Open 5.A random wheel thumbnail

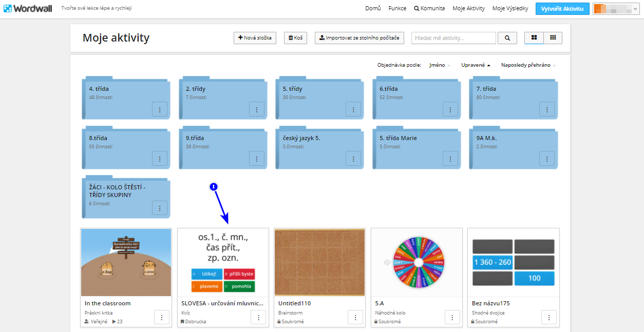click(x=416, y=263)
